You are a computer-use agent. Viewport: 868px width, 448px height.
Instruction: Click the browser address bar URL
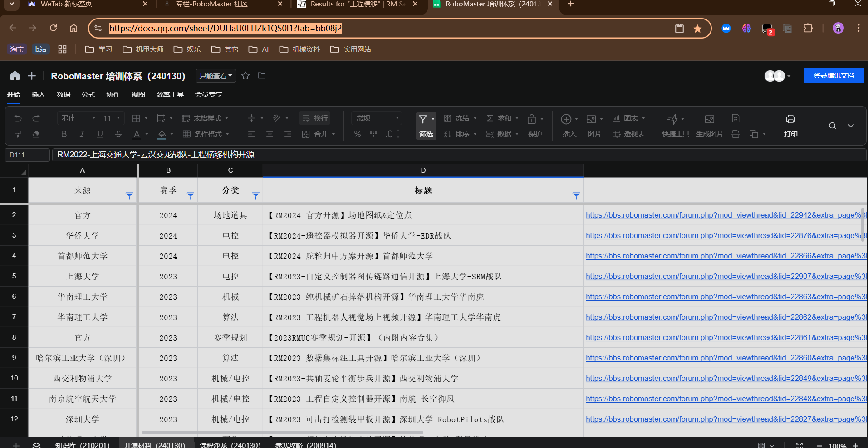tap(226, 29)
